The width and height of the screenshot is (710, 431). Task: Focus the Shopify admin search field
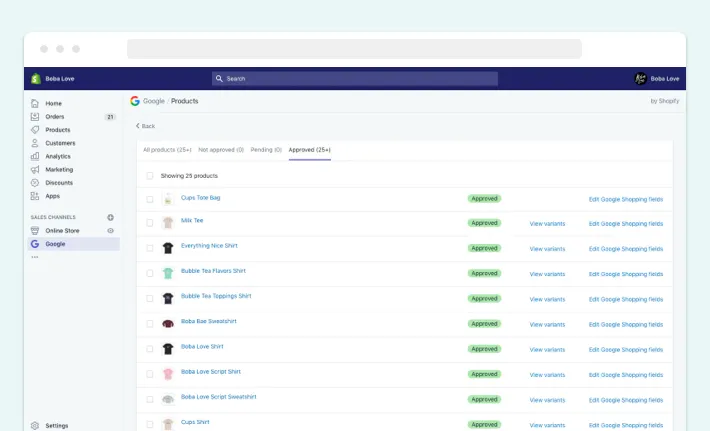pyautogui.click(x=355, y=79)
